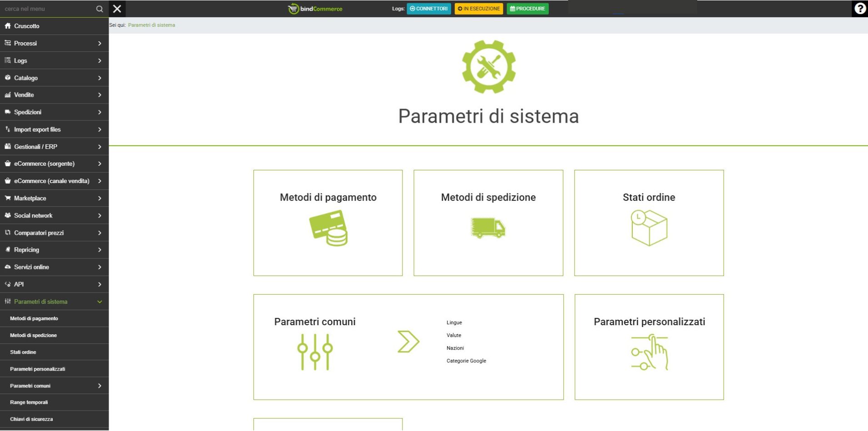Click the hand icon for Parametri personalizzati
The height and width of the screenshot is (431, 868).
point(649,352)
